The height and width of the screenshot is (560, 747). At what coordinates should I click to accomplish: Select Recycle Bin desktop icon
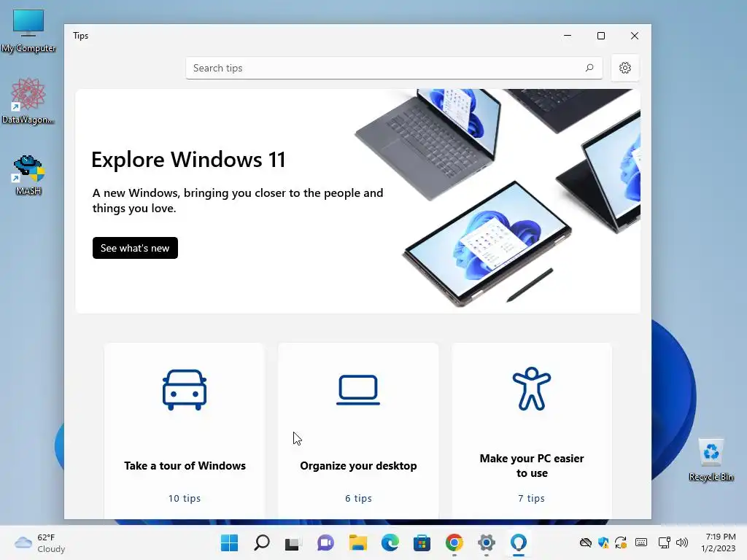tap(711, 459)
